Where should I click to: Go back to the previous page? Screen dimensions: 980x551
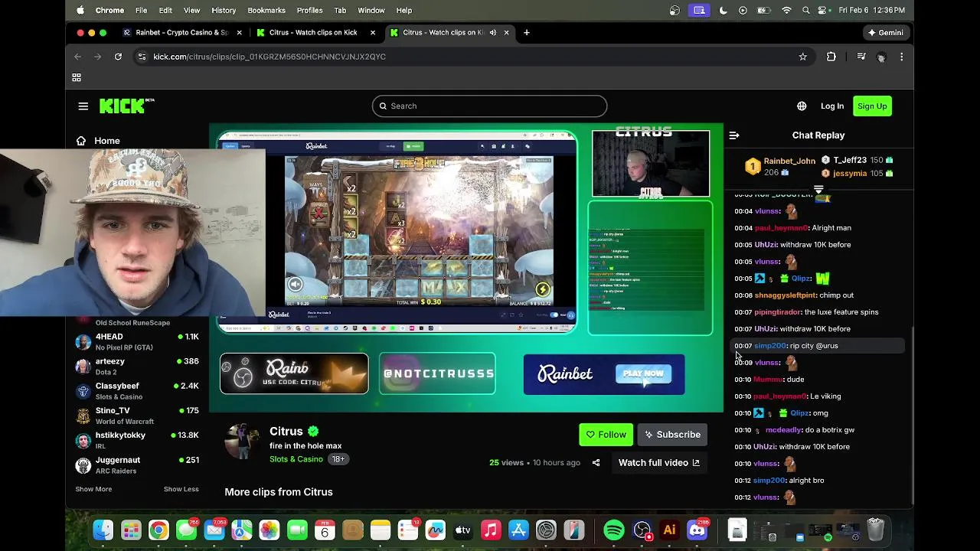click(77, 57)
